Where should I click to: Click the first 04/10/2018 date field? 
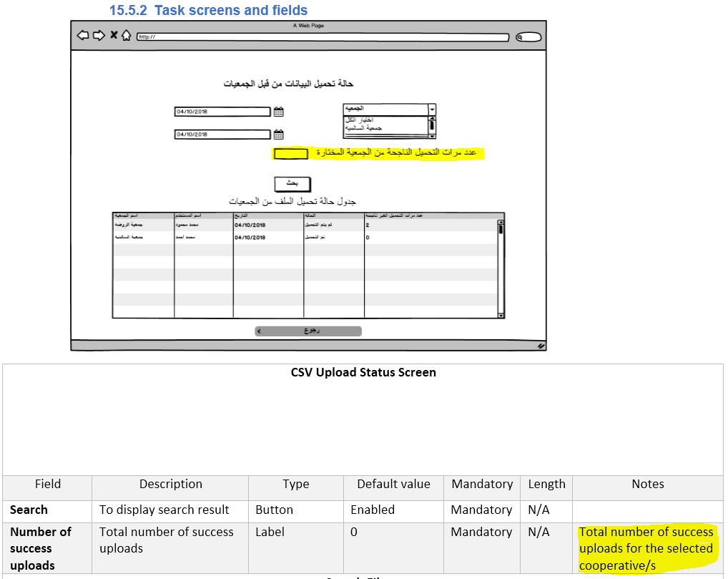click(222, 112)
